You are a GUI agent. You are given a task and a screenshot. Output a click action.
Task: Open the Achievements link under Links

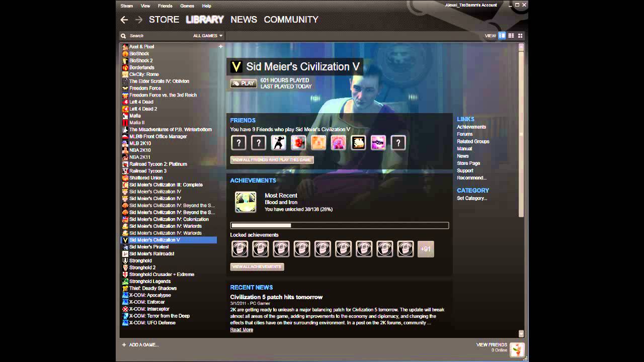point(471,127)
